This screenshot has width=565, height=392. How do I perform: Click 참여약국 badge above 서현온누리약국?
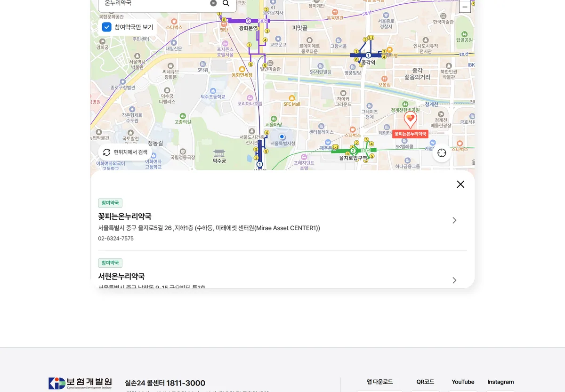click(110, 263)
